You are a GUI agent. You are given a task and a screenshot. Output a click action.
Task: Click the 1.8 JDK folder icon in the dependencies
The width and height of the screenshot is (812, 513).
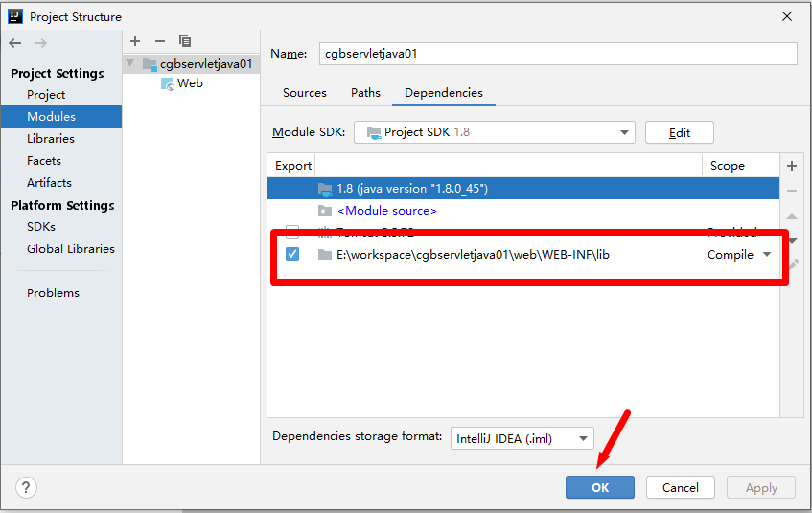point(325,189)
